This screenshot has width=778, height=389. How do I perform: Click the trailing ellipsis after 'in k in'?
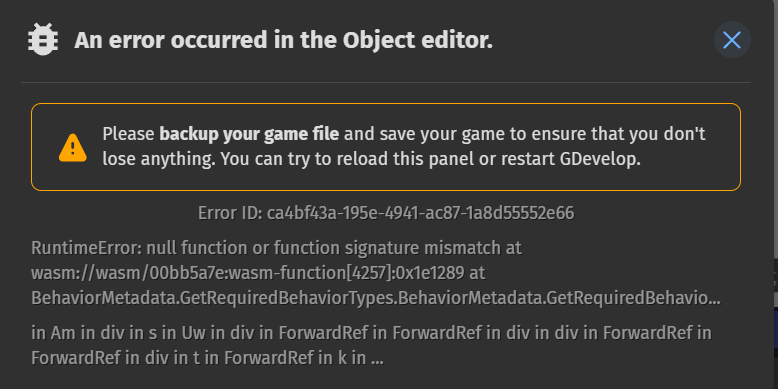point(377,359)
